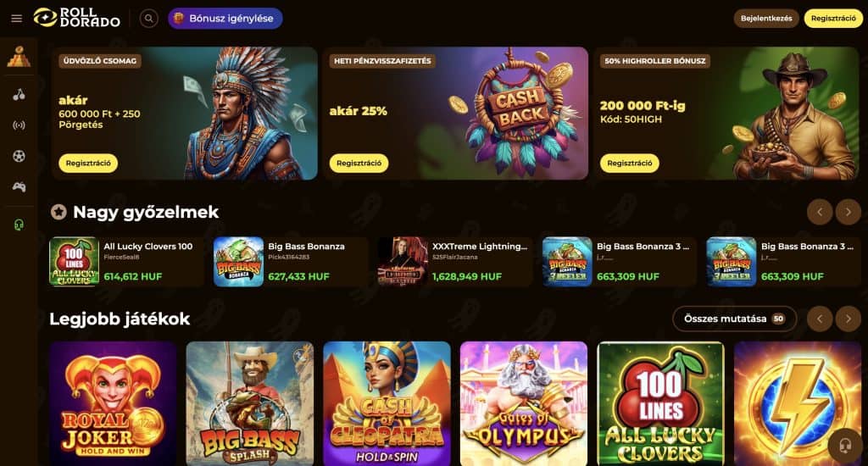Open the floating headset chat button

[845, 446]
